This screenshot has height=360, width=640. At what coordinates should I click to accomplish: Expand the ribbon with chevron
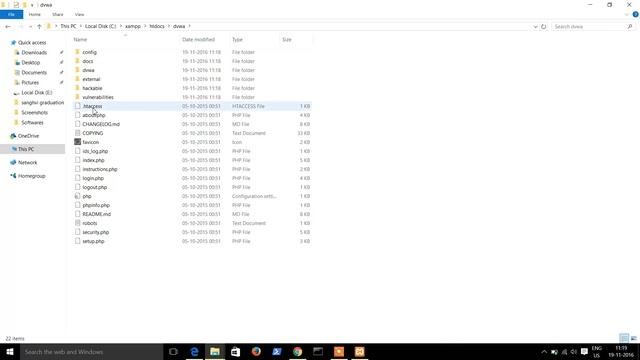pyautogui.click(x=627, y=15)
